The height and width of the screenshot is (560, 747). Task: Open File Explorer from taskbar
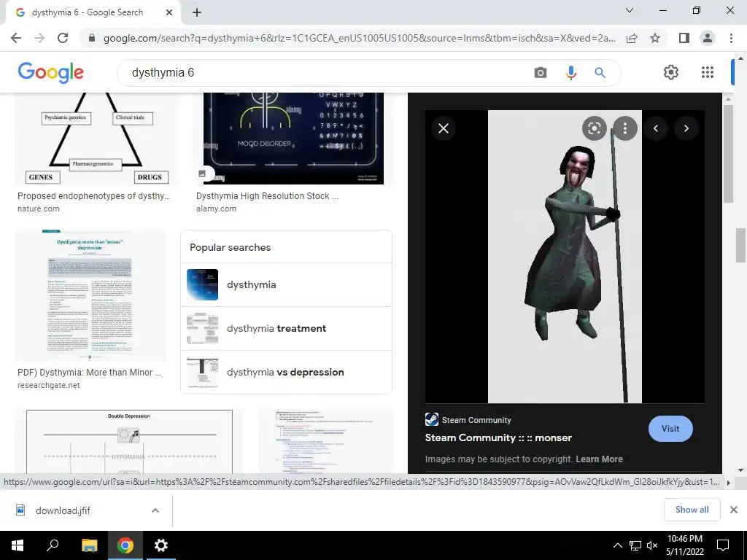point(89,545)
